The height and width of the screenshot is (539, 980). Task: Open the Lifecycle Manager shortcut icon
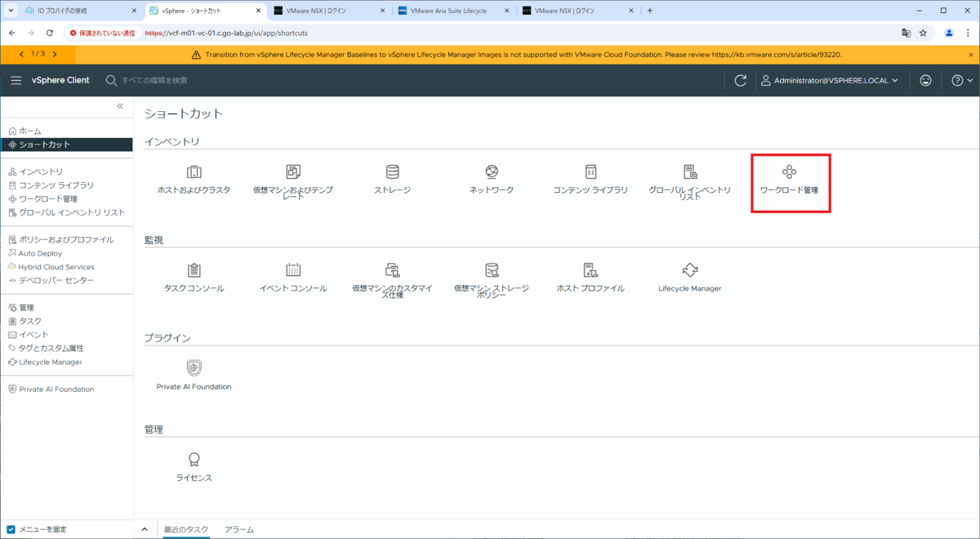tap(690, 269)
